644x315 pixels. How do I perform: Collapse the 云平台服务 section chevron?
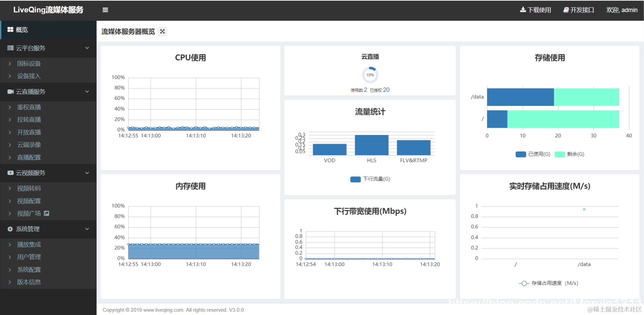pos(87,48)
